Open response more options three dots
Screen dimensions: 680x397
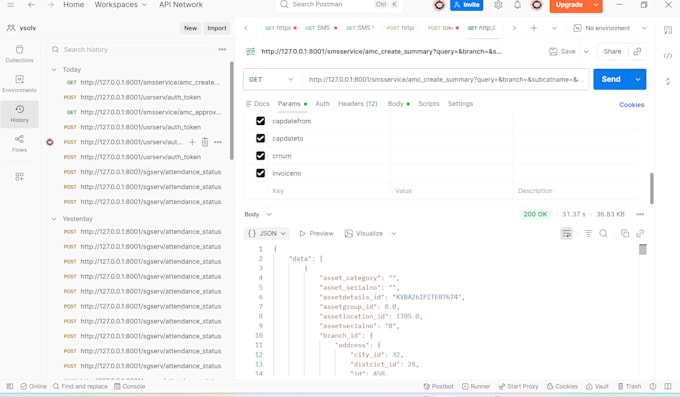click(x=640, y=214)
